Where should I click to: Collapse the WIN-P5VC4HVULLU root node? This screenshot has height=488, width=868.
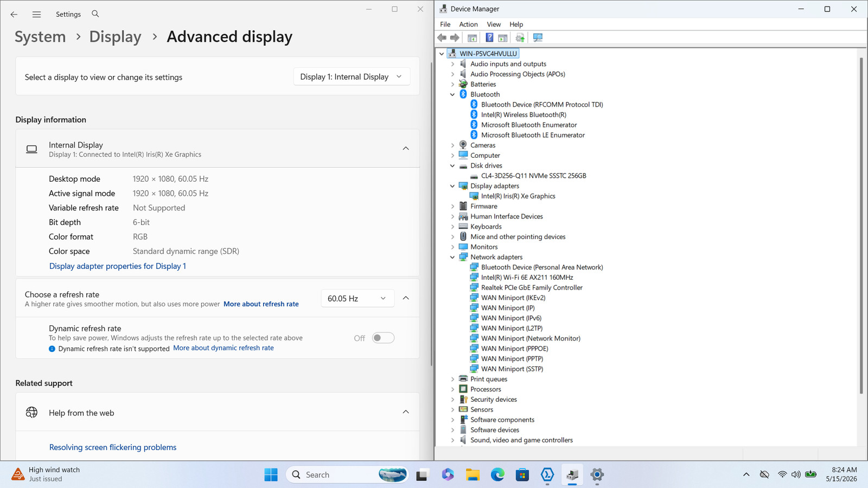[x=442, y=54]
